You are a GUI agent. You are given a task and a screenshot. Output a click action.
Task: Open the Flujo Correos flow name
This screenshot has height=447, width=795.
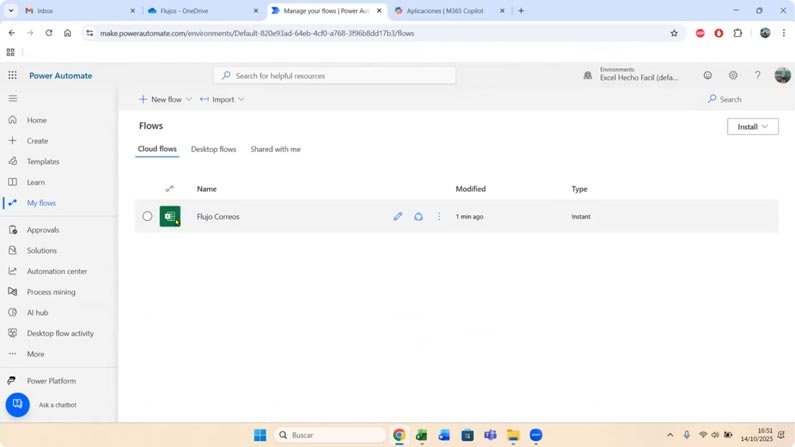(218, 216)
